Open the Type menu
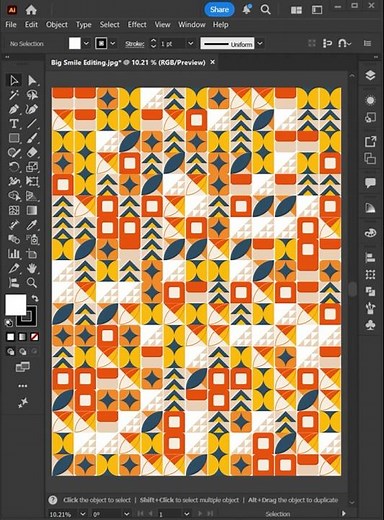Viewport: 384px width, 520px height. 84,25
